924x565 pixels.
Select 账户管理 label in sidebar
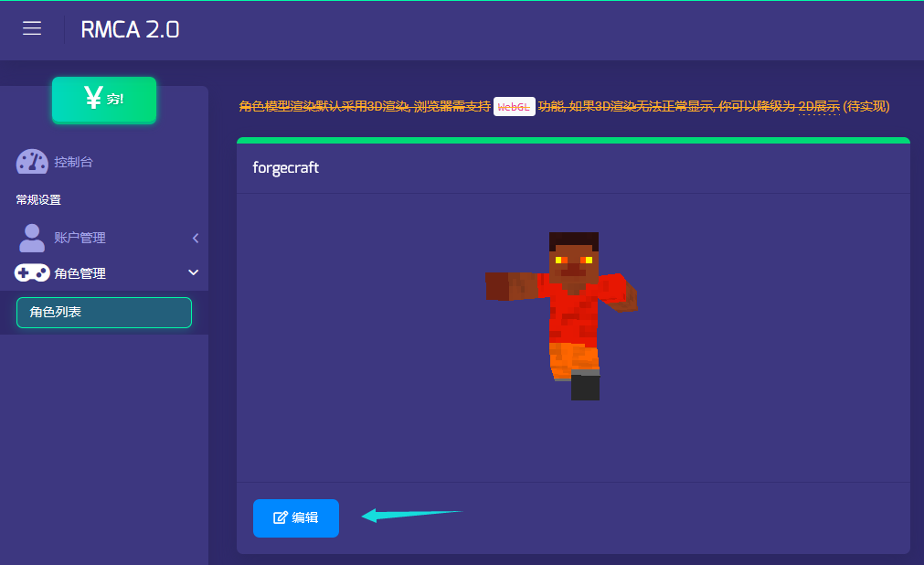pos(80,238)
